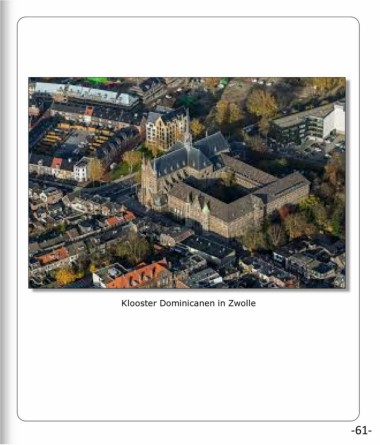380x445 pixels.
Task: Click the green-roofed dormer on monastery wing
Action: [206, 210]
